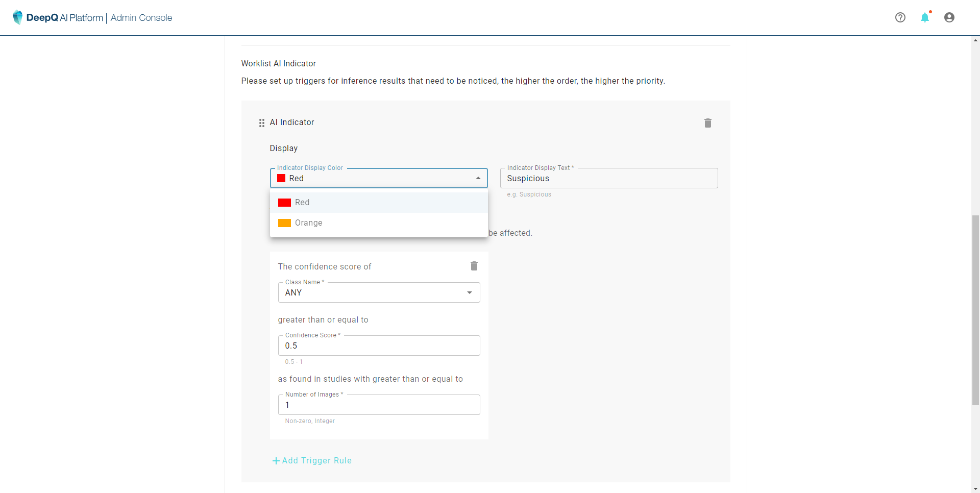Collapse the Indicator Display Color dropdown
980x493 pixels.
click(478, 178)
